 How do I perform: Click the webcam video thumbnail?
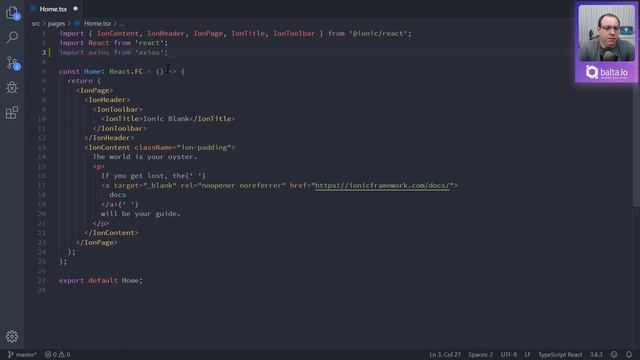point(607,33)
